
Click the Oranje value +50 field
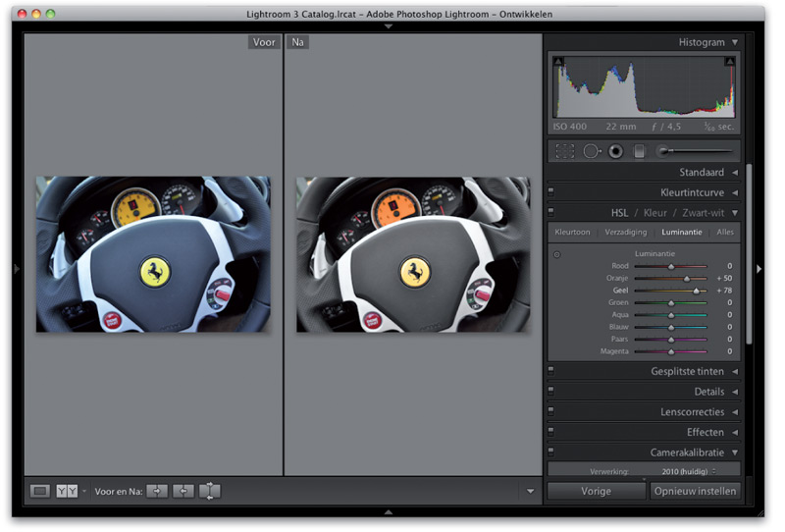tap(724, 278)
